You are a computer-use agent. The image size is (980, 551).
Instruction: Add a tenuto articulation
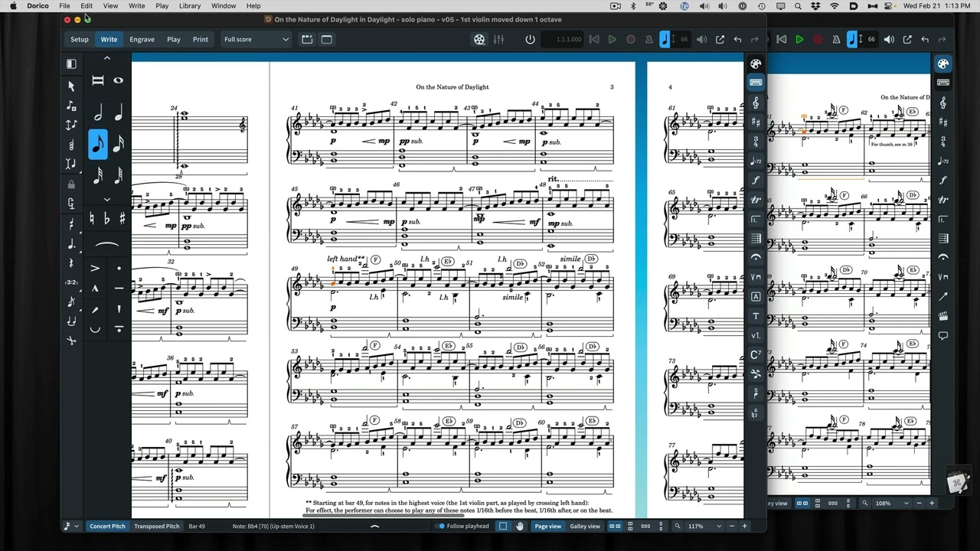[119, 289]
